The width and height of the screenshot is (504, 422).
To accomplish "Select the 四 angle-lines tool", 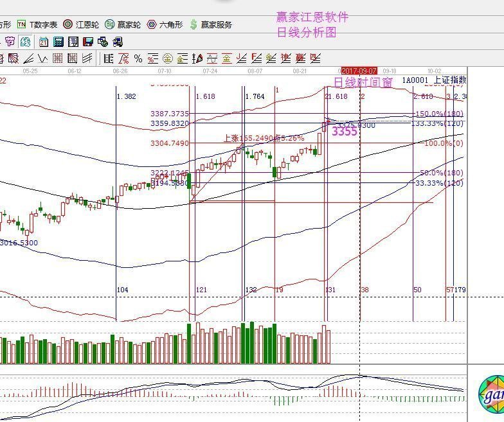I will (315, 58).
